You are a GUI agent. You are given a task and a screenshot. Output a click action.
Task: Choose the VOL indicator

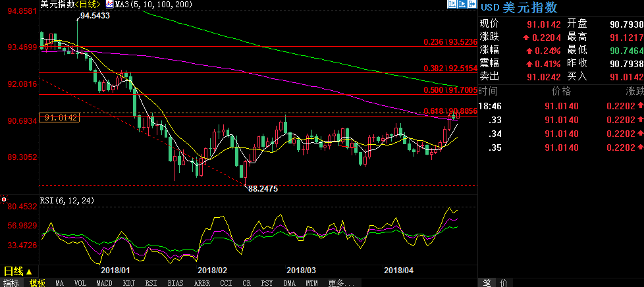(80, 282)
